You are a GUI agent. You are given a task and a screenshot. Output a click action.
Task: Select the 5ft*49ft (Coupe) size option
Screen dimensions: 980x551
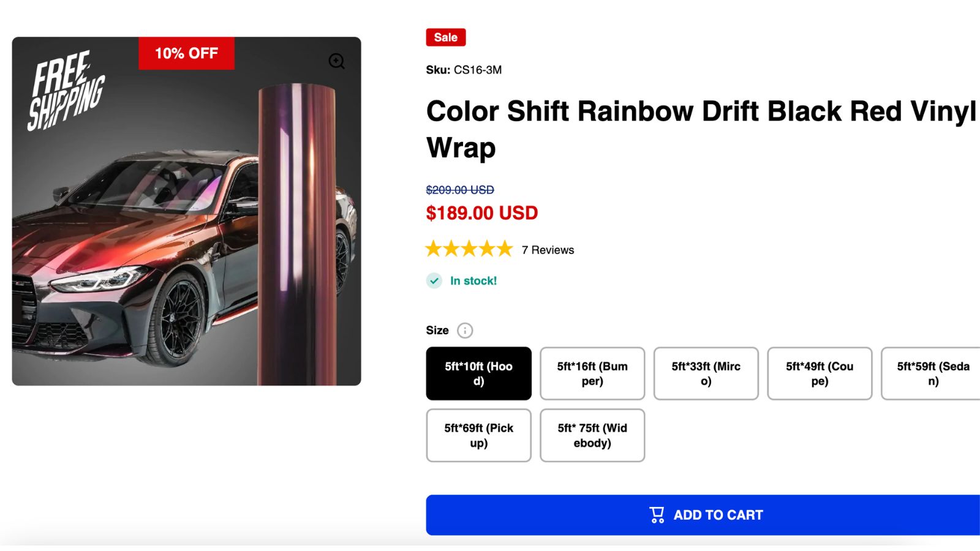click(820, 373)
